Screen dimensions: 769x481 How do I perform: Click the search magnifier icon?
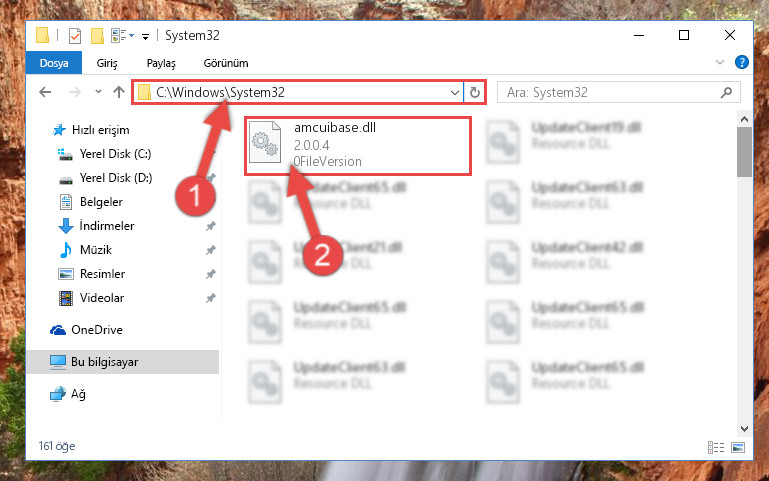(x=726, y=92)
